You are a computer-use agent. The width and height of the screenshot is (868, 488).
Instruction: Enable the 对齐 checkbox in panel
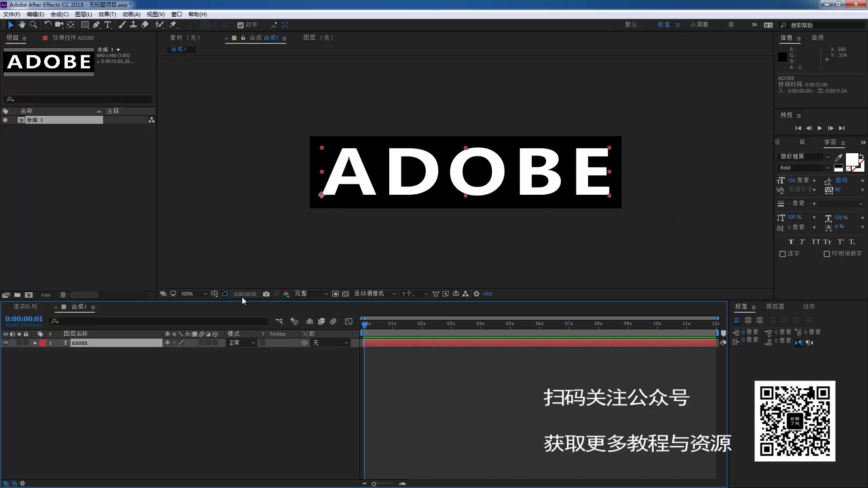241,25
